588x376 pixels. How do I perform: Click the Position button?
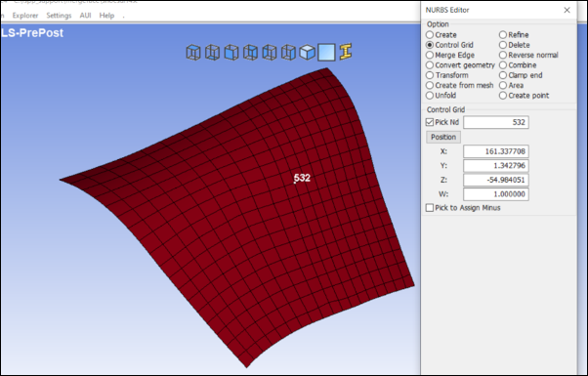443,137
